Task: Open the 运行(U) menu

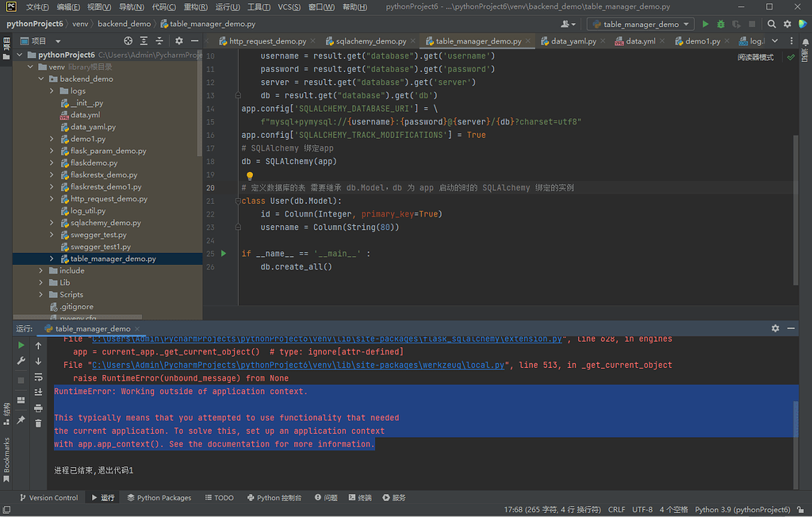Action: point(228,6)
